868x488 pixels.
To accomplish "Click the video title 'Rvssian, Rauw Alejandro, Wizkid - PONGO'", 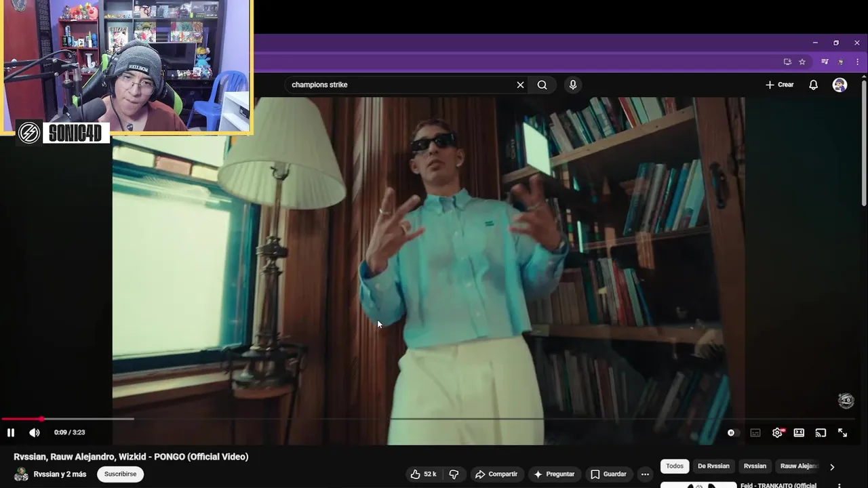I will (131, 457).
